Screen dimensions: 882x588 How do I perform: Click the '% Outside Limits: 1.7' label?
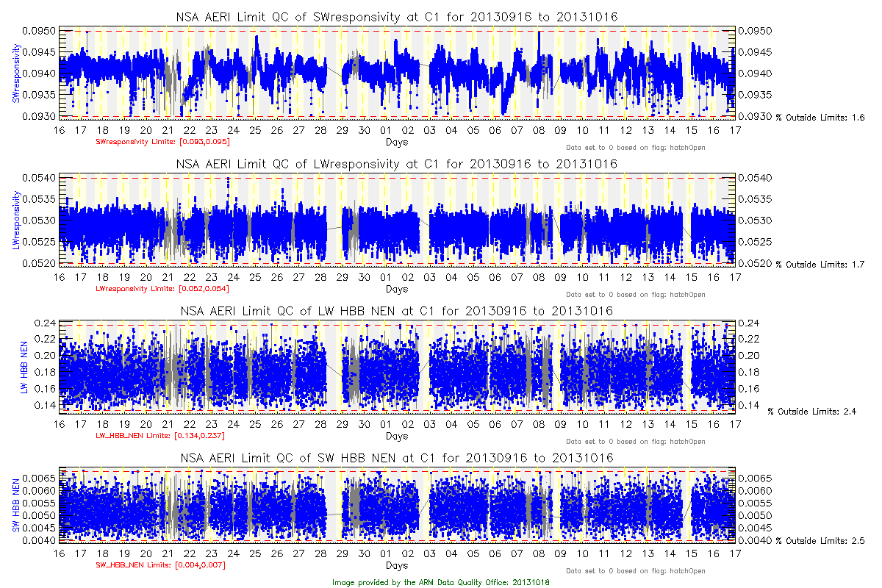pyautogui.click(x=820, y=265)
